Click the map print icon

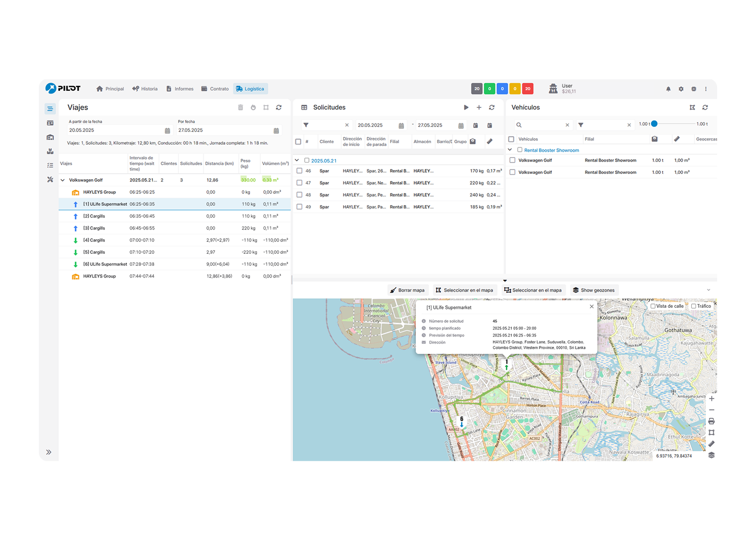711,421
